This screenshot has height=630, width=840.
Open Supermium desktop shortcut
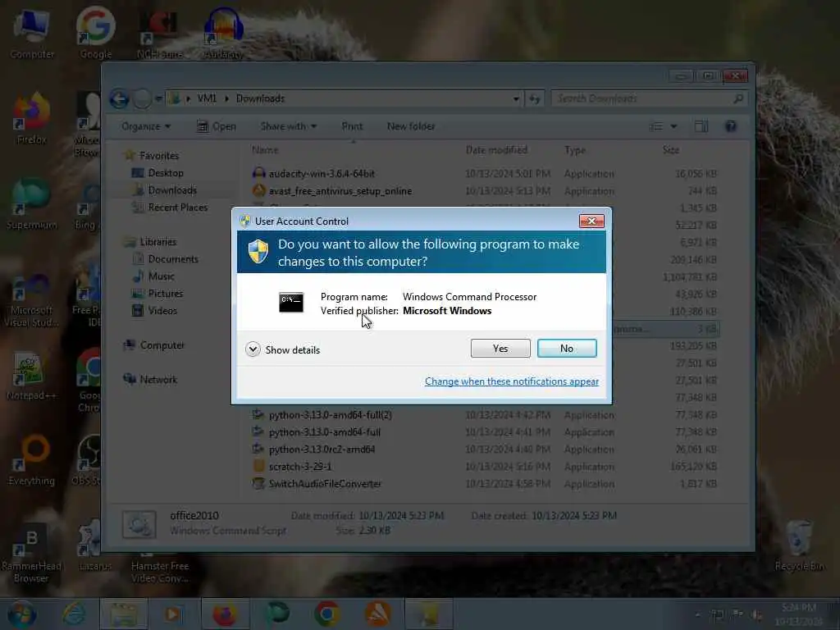coord(32,204)
